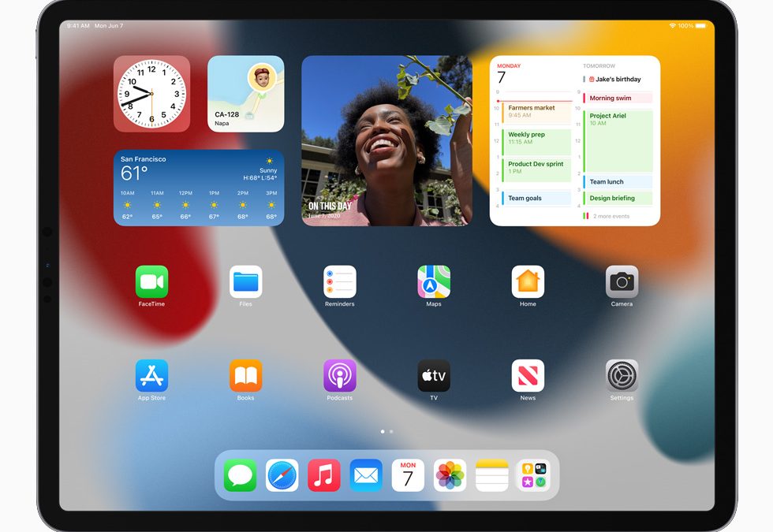The width and height of the screenshot is (773, 532).
Task: Launch Safari from the dock
Action: point(282,475)
